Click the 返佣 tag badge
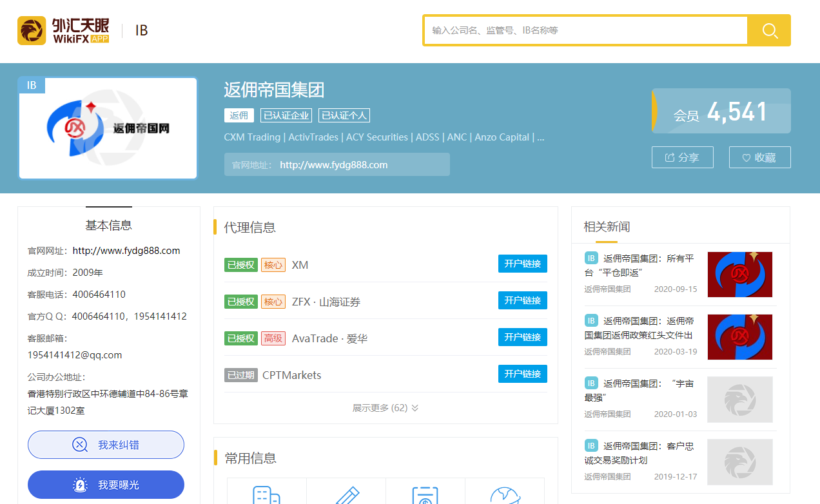 pyautogui.click(x=239, y=115)
